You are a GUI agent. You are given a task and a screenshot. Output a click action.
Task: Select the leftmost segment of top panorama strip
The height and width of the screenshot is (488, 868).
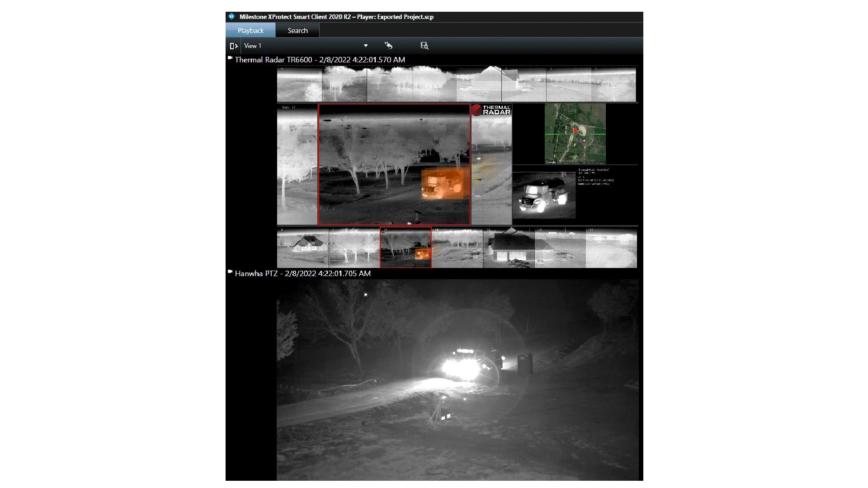299,84
